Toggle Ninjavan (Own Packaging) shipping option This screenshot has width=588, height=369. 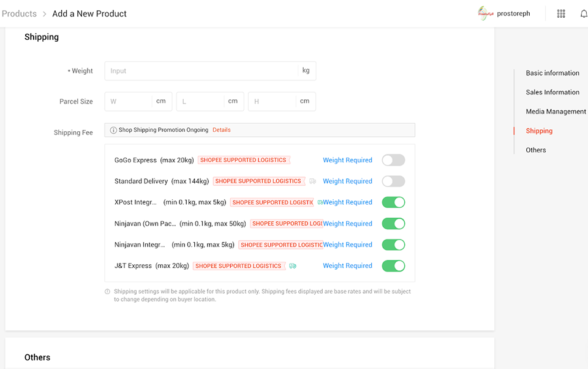[x=393, y=224]
